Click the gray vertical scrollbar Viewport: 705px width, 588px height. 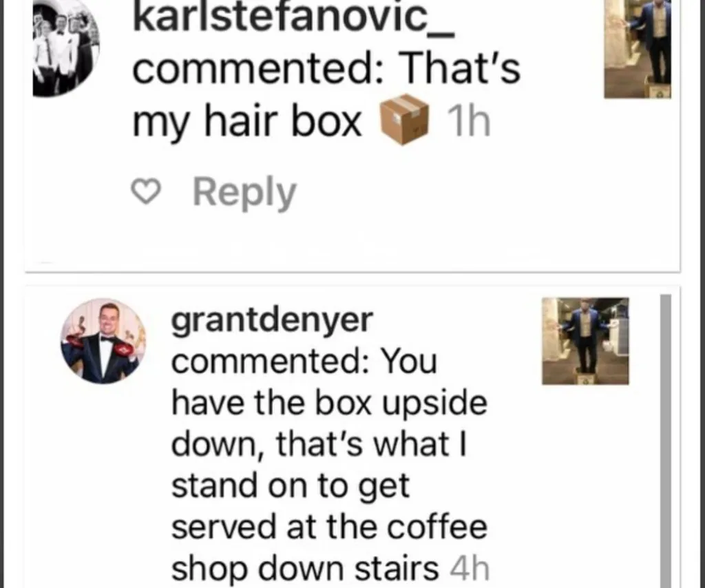tap(666, 441)
